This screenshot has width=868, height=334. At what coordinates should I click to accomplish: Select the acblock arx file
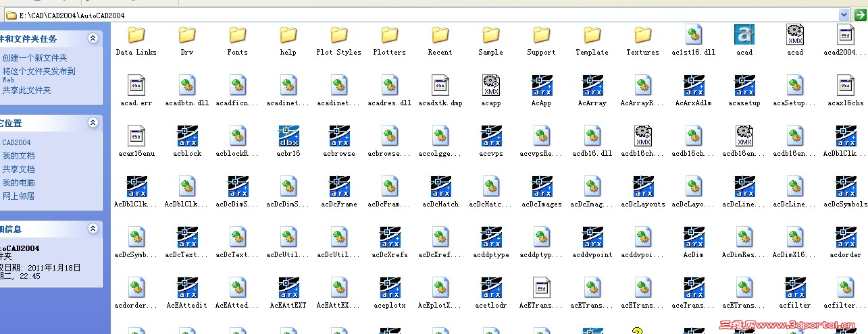[x=187, y=142]
